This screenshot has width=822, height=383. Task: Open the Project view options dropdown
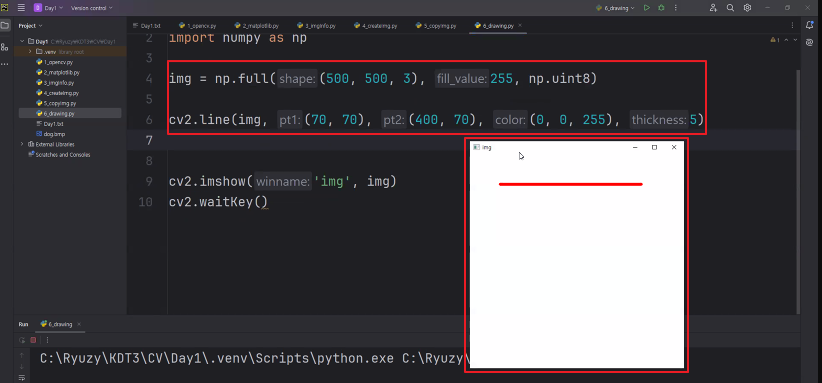(31, 26)
